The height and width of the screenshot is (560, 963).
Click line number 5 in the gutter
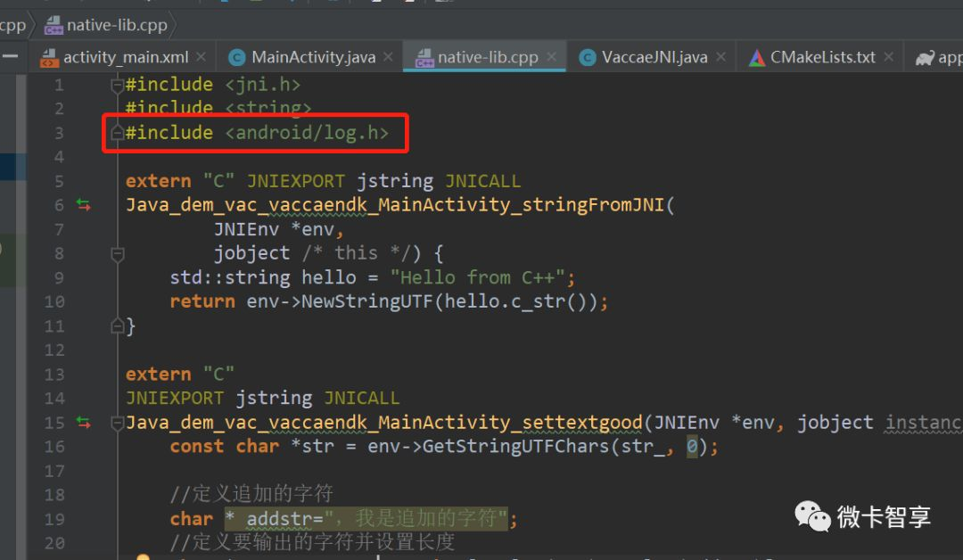59,182
